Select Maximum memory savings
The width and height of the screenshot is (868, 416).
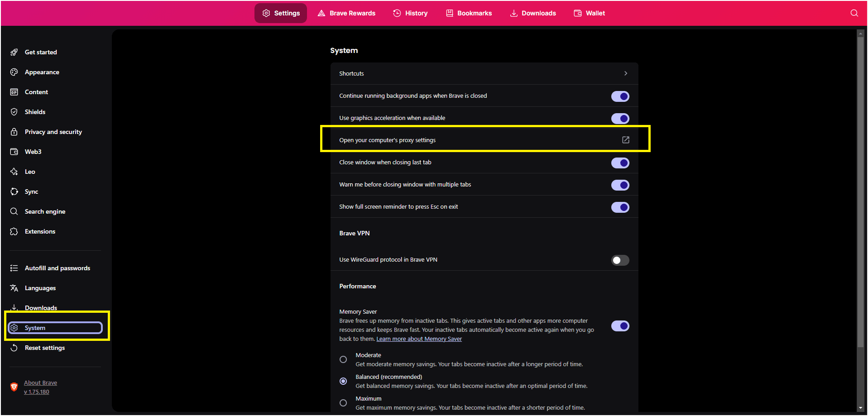click(x=343, y=402)
